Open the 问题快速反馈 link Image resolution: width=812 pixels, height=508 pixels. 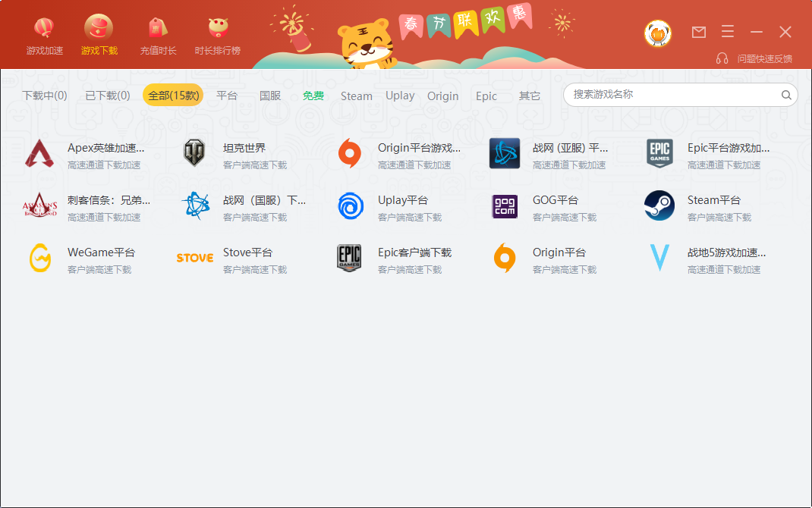coord(764,58)
